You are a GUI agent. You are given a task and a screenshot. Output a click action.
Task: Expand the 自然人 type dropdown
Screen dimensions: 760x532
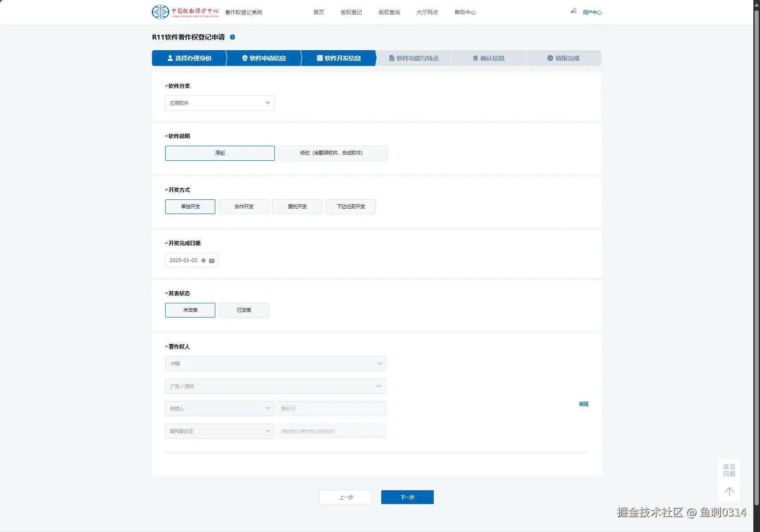(220, 409)
